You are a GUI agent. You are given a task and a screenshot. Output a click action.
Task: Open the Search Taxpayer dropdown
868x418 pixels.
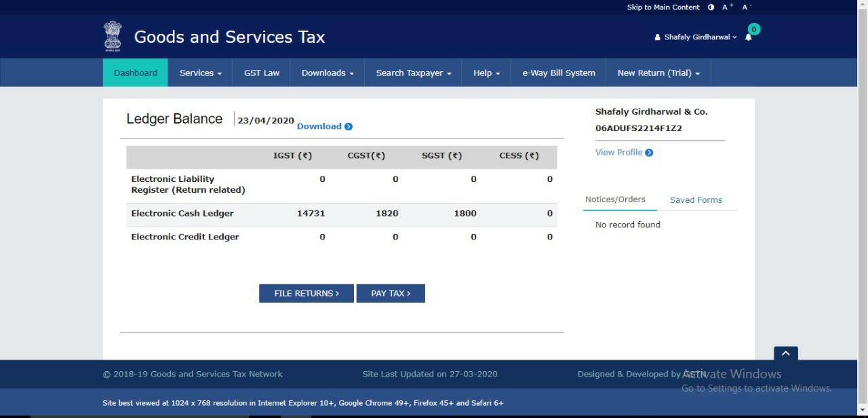coord(414,73)
